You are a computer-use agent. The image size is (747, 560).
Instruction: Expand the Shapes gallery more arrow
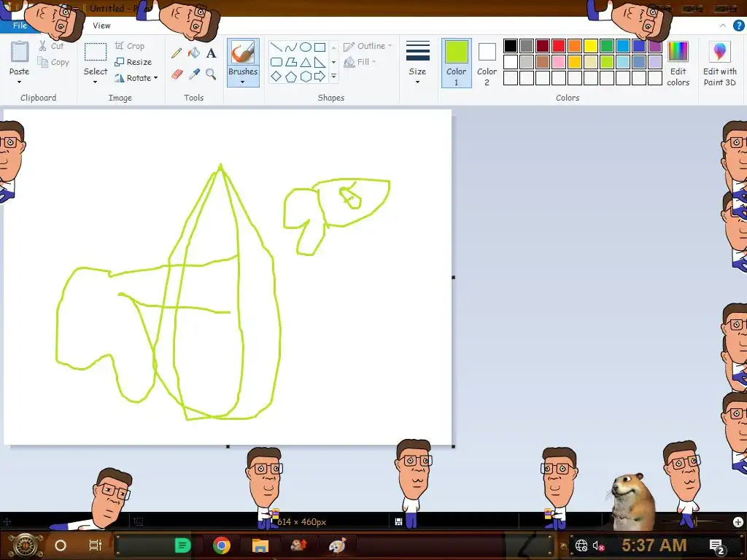[333, 76]
